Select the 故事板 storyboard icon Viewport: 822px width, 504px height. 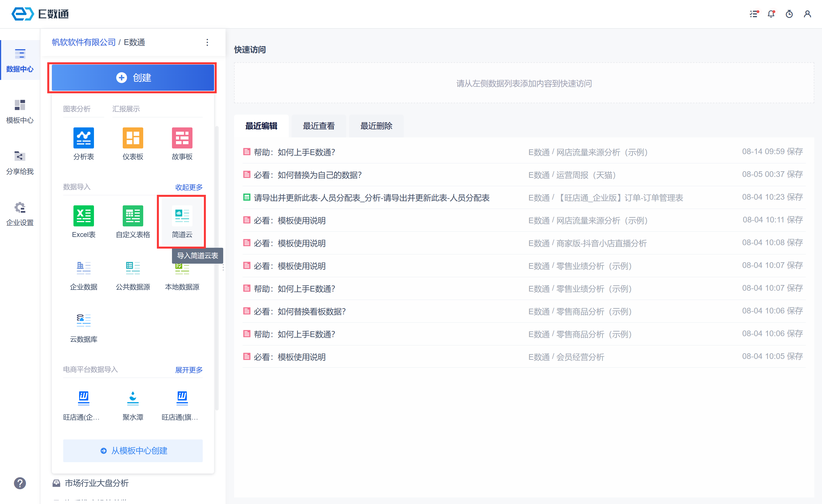(182, 138)
